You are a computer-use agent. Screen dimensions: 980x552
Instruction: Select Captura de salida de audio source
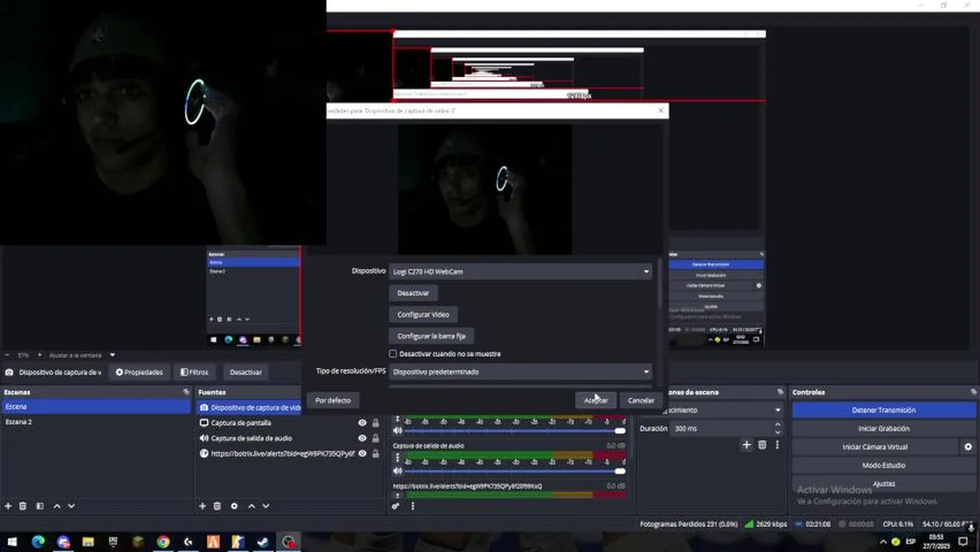coord(252,438)
